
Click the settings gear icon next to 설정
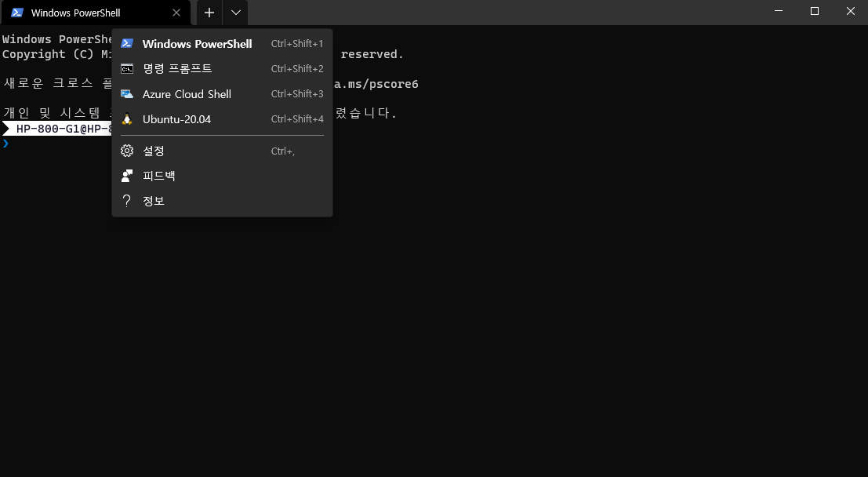[x=126, y=151]
